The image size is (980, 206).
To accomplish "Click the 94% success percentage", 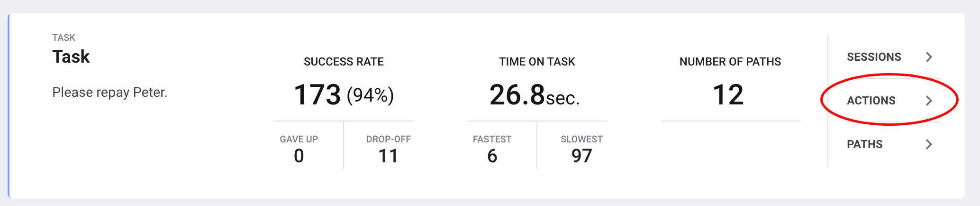I will 370,95.
